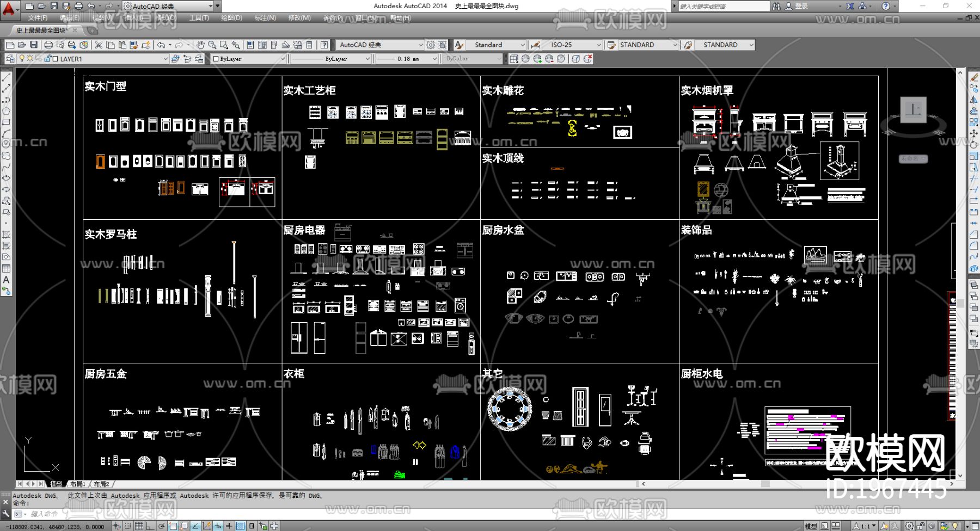Toggle snap mode in status bar
The height and width of the screenshot is (531, 980).
(x=127, y=526)
